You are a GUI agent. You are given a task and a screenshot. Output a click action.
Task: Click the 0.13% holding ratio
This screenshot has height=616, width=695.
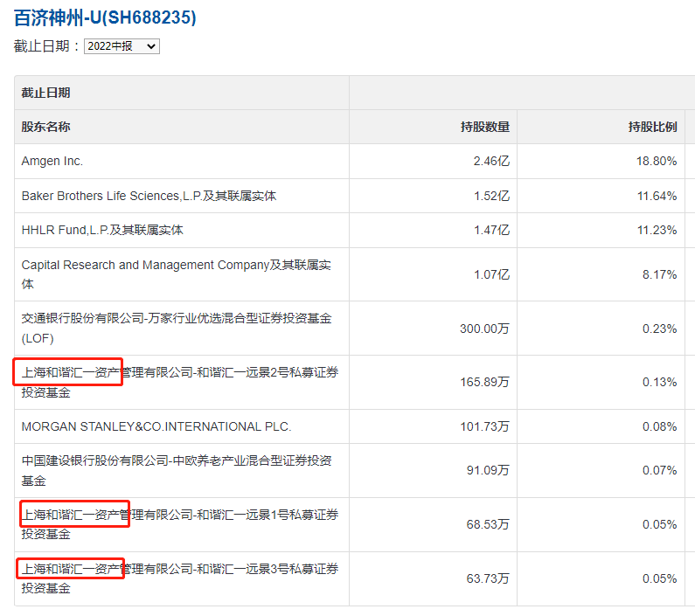click(659, 382)
